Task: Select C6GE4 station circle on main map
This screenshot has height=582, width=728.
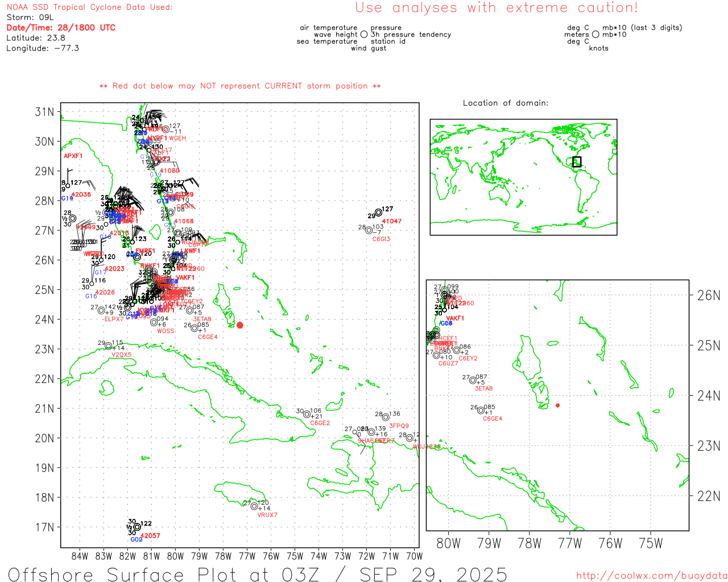Action: click(195, 328)
